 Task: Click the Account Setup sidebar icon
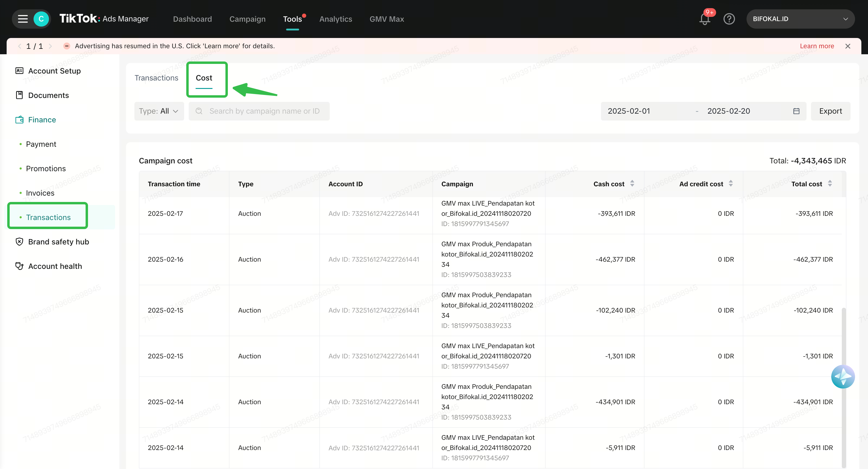tap(19, 71)
